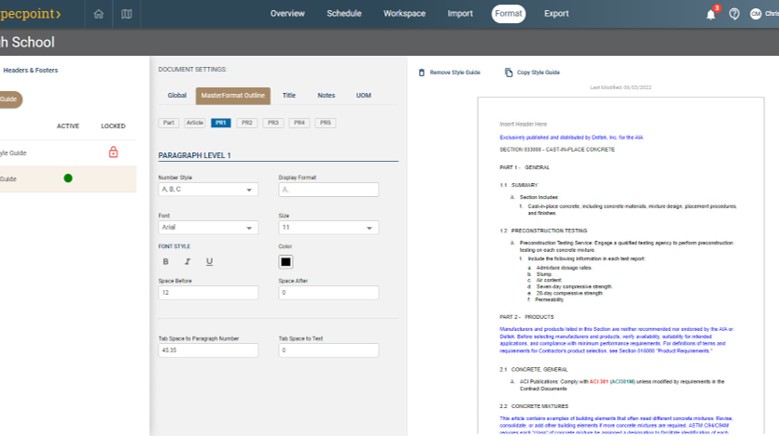
Task: Click the Space Before input field
Action: [208, 293]
